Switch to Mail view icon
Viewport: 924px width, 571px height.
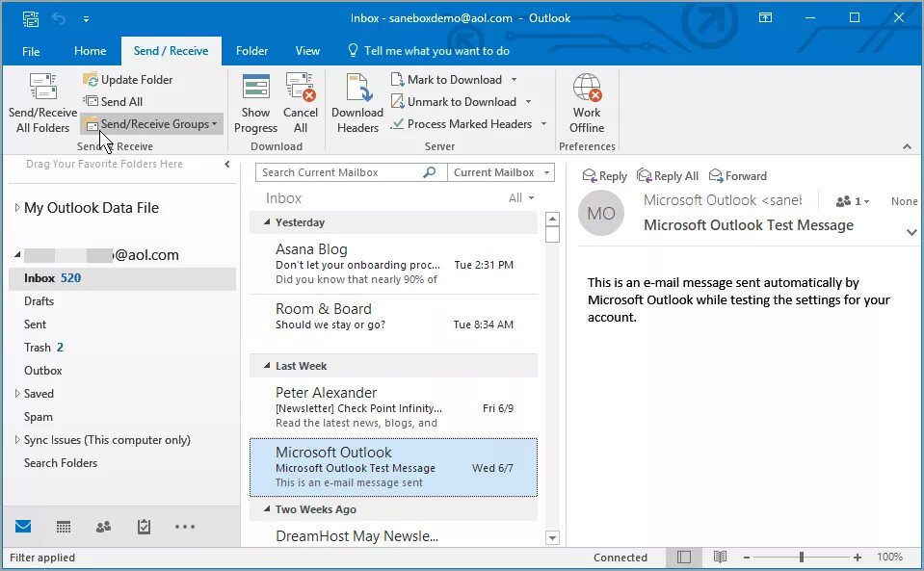coord(23,527)
